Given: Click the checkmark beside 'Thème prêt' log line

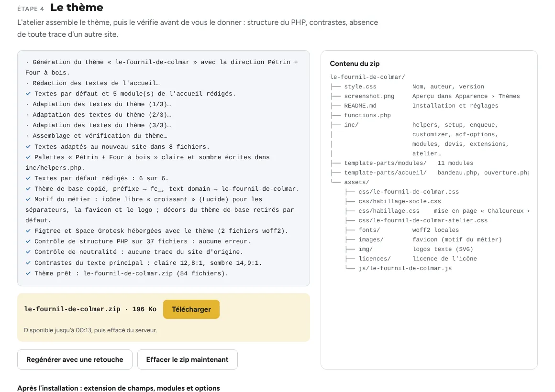Looking at the screenshot, I should (28, 273).
